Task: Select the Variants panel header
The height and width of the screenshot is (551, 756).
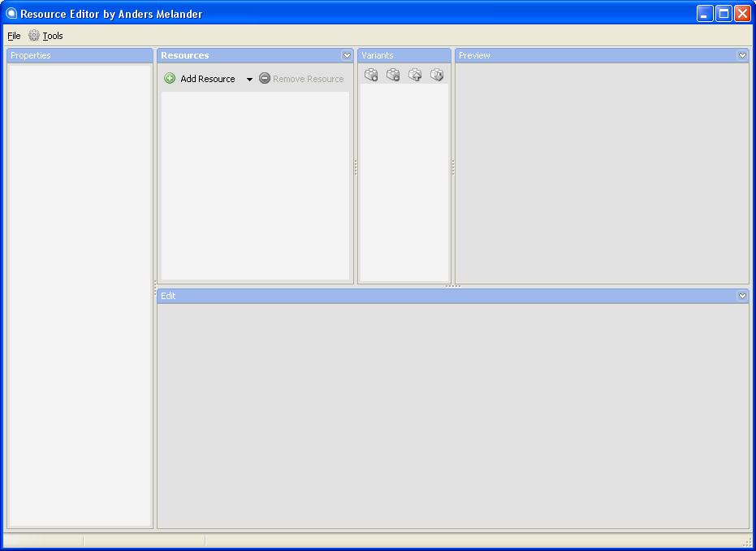Action: coord(404,55)
